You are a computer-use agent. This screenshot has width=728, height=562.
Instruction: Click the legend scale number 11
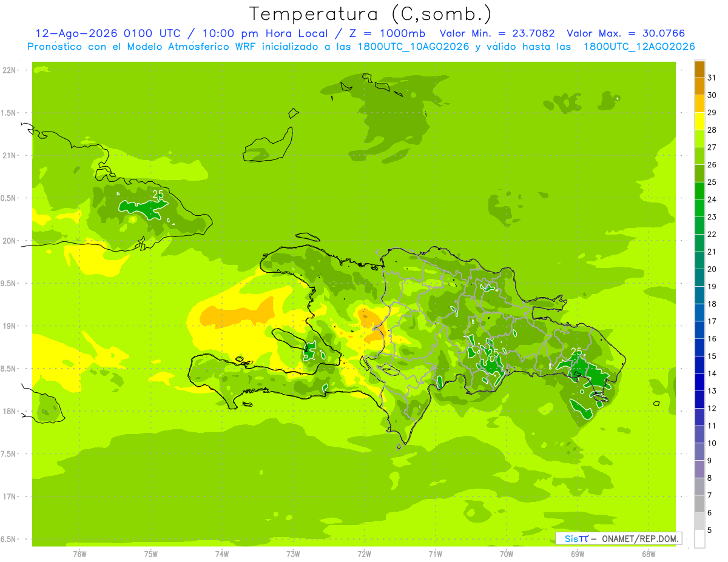[712, 426]
